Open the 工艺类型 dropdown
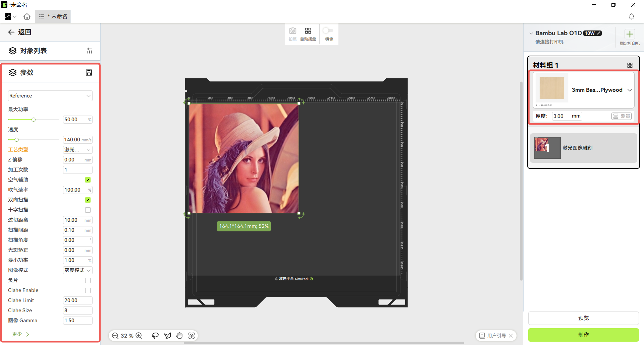This screenshot has width=644, height=345. click(78, 150)
